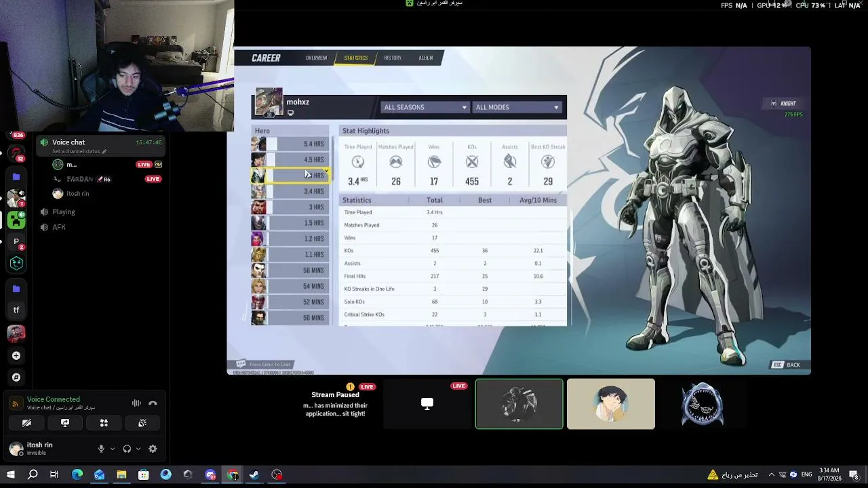868x488 pixels.
Task: Open Steam from the taskbar
Action: pyautogui.click(x=254, y=474)
